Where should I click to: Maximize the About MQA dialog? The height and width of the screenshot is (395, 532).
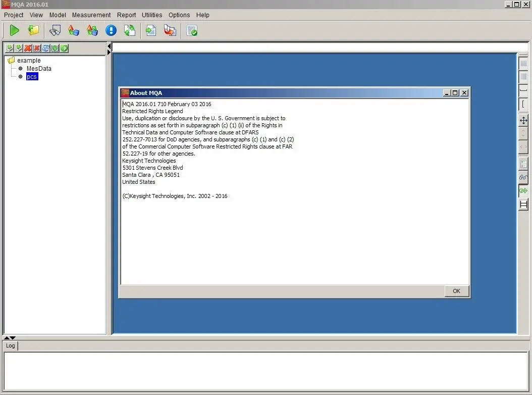pyautogui.click(x=455, y=93)
